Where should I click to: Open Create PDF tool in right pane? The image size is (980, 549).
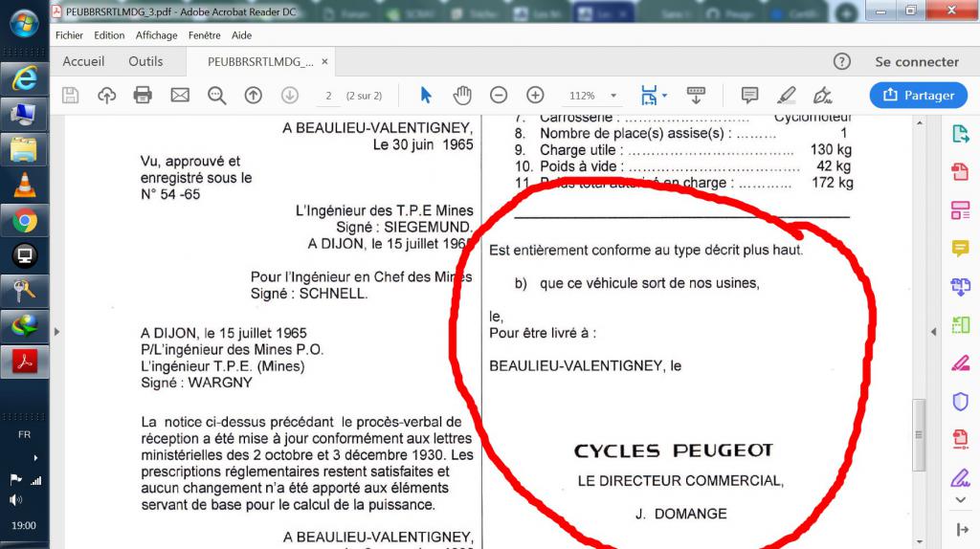point(961,171)
